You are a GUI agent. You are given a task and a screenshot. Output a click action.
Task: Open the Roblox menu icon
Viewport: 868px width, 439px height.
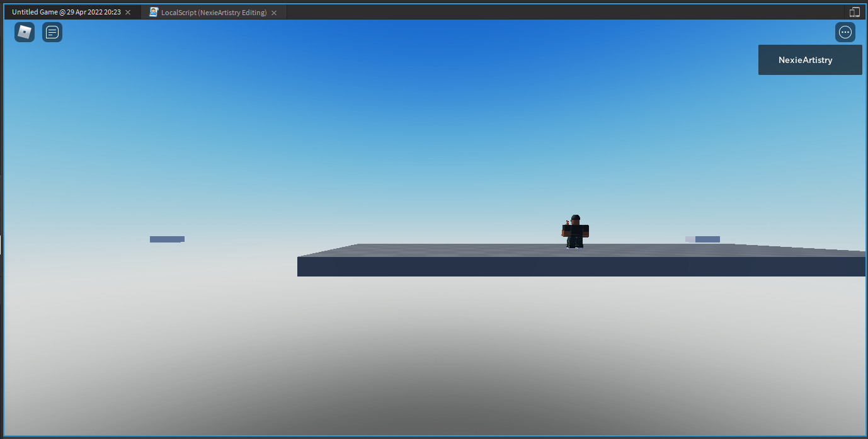pos(25,32)
